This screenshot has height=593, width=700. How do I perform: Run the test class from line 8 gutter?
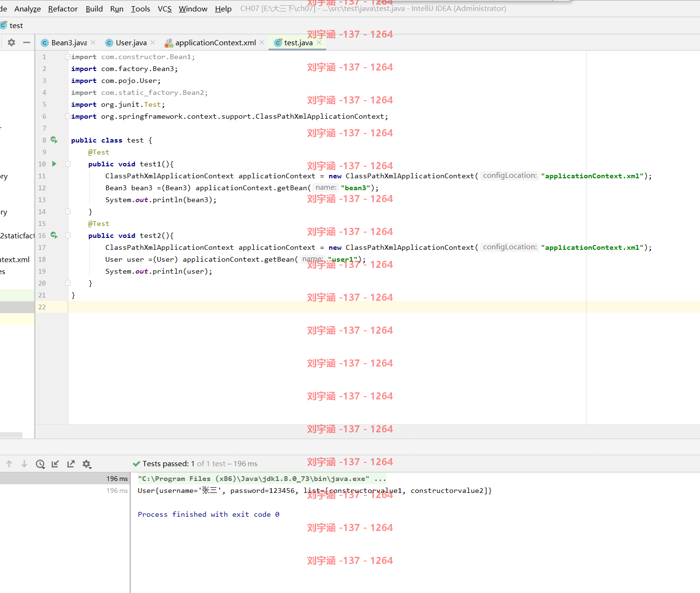(x=54, y=140)
